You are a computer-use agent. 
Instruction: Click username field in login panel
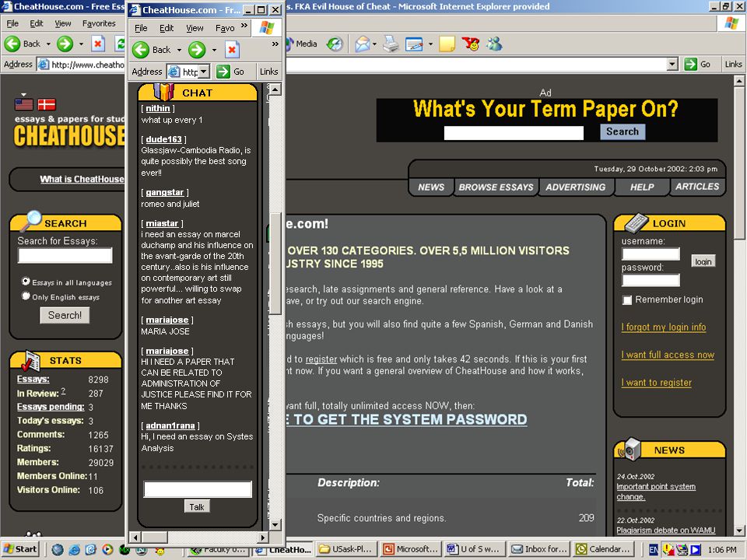651,254
